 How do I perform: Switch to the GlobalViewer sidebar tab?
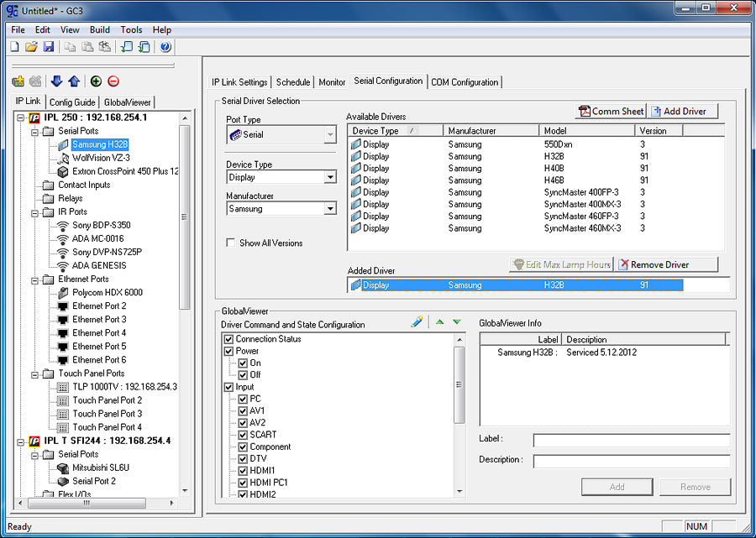128,102
